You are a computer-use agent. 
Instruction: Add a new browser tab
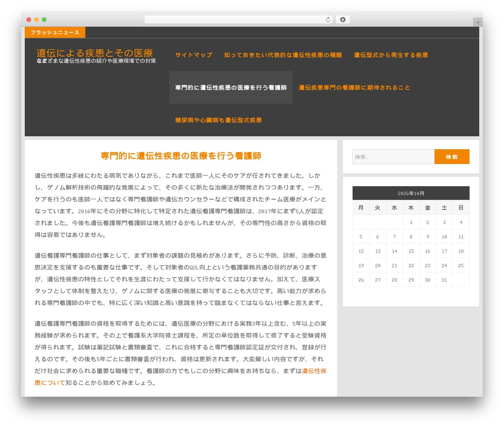(478, 22)
